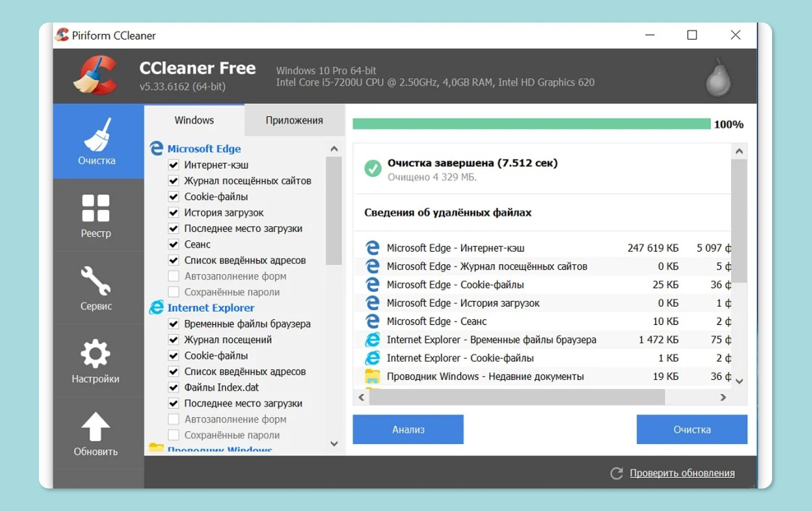Image resolution: width=812 pixels, height=511 pixels.
Task: Switch to the Приложения tab
Action: (294, 121)
